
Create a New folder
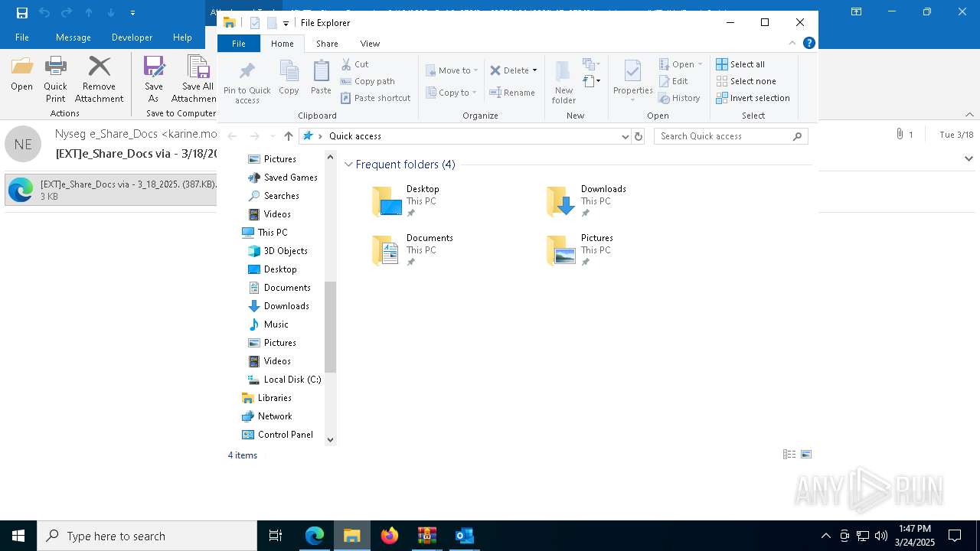(563, 83)
